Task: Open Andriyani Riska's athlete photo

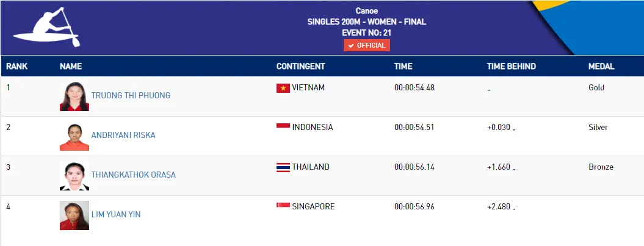Action: coord(74,136)
